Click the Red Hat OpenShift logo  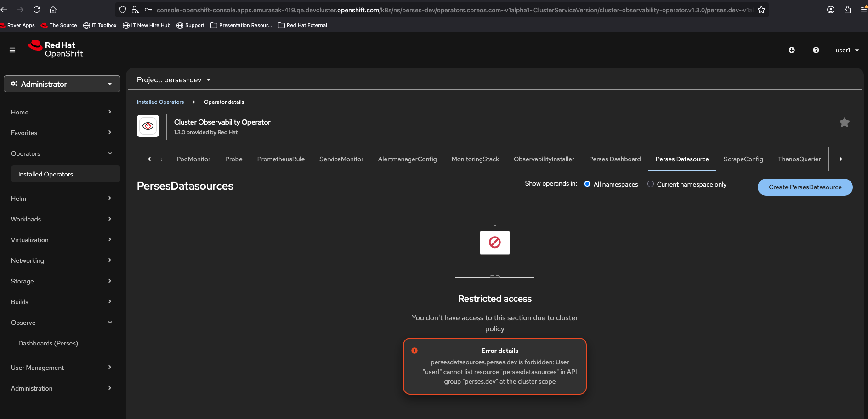pyautogui.click(x=56, y=49)
